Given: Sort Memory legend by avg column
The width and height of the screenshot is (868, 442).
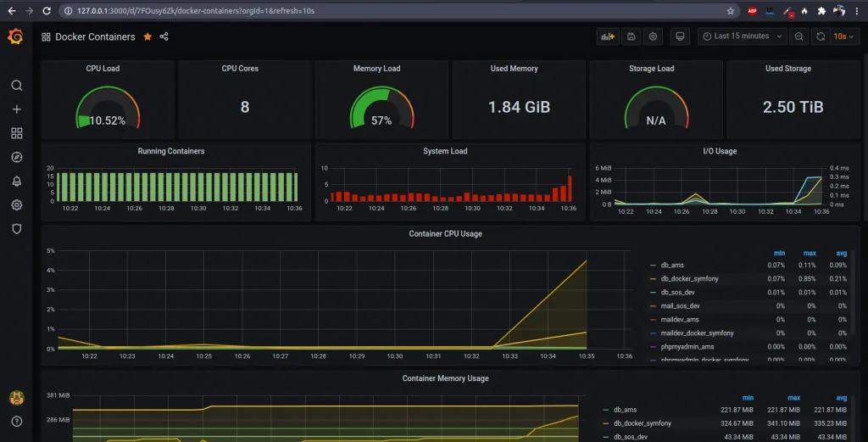Looking at the screenshot, I should click(841, 397).
